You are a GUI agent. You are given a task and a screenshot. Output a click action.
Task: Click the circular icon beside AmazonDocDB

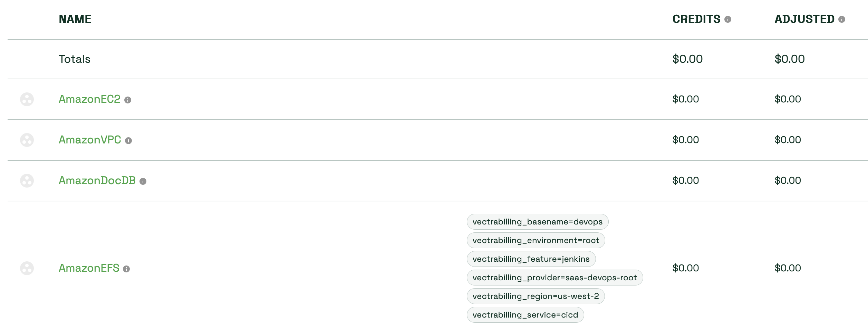click(28, 181)
